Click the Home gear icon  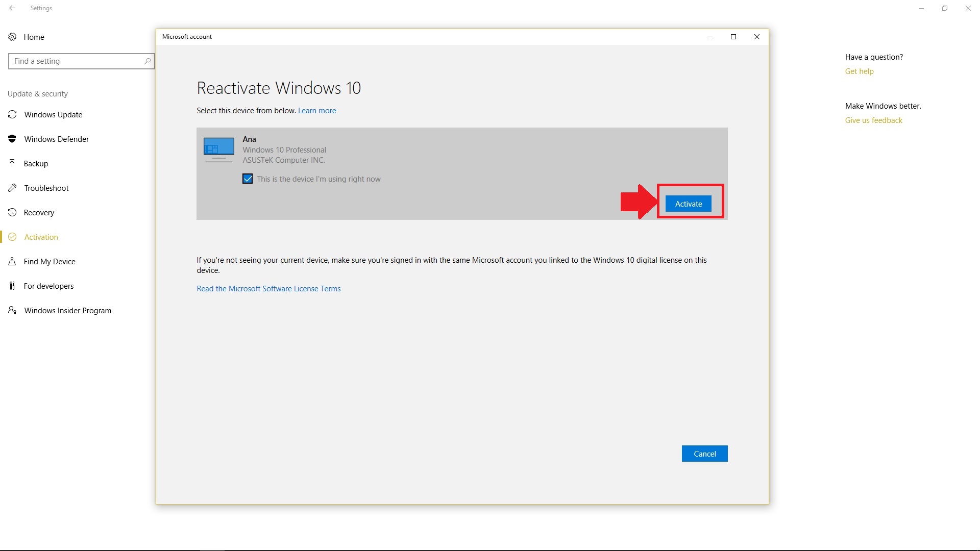coord(12,37)
